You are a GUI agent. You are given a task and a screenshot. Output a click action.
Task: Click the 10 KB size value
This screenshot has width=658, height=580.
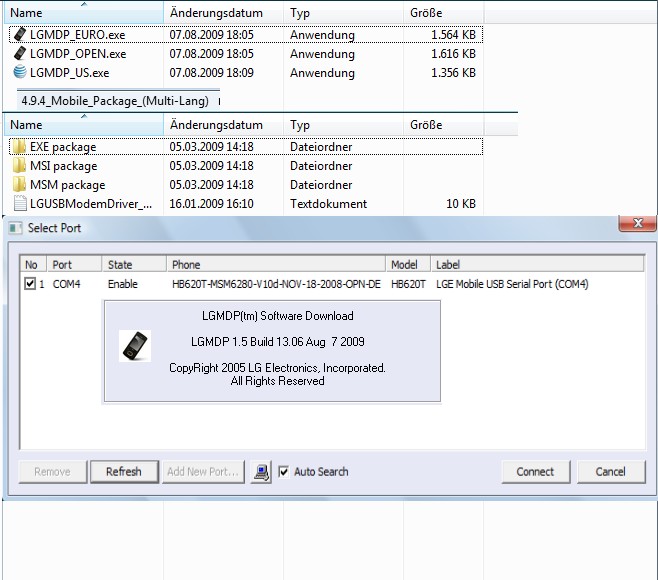[x=461, y=204]
